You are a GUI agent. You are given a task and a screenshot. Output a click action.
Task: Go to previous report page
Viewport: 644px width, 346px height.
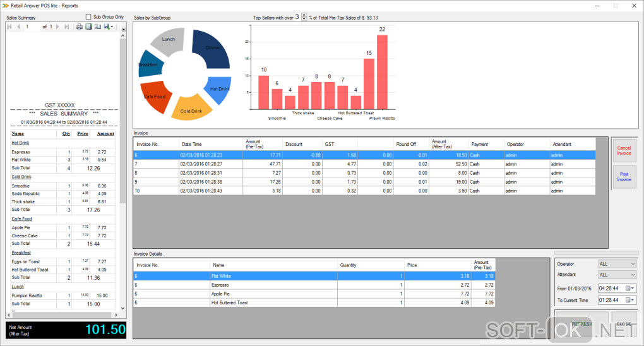(x=18, y=27)
